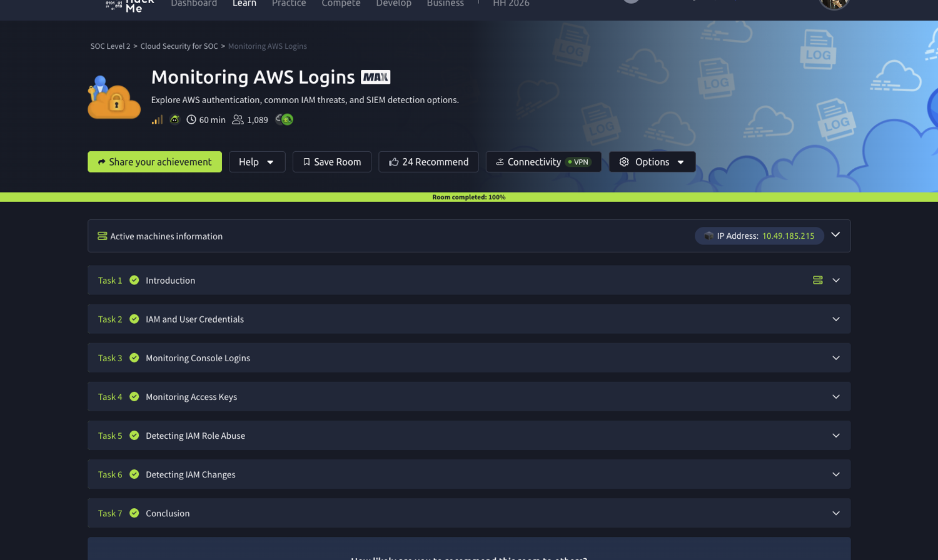Click the overlapping badge icons after 1,089
The height and width of the screenshot is (560, 938).
[285, 119]
